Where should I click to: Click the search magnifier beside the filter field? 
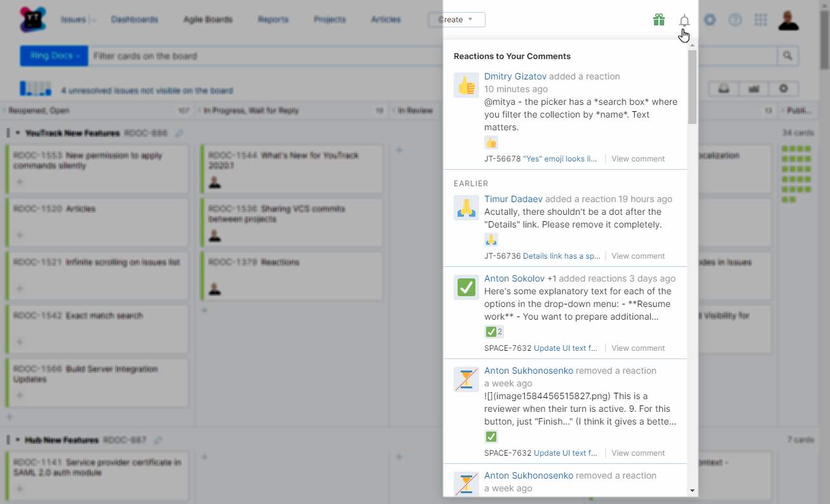(787, 56)
